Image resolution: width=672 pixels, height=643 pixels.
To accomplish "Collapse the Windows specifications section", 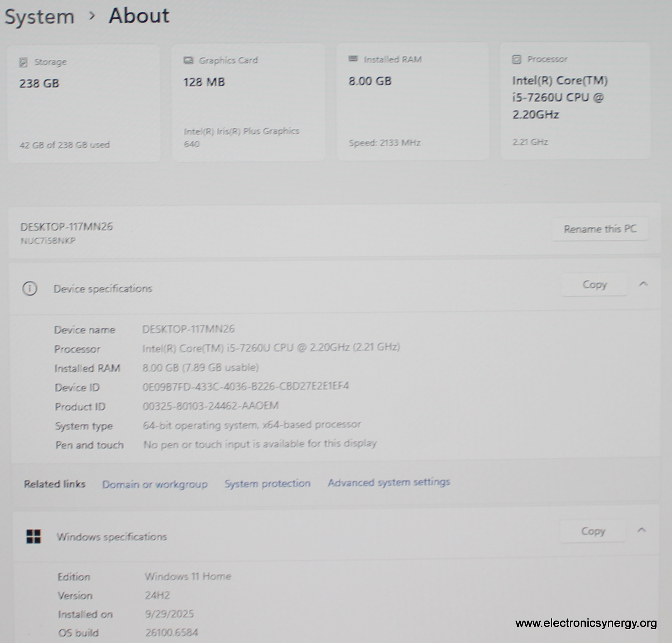I will coord(642,531).
